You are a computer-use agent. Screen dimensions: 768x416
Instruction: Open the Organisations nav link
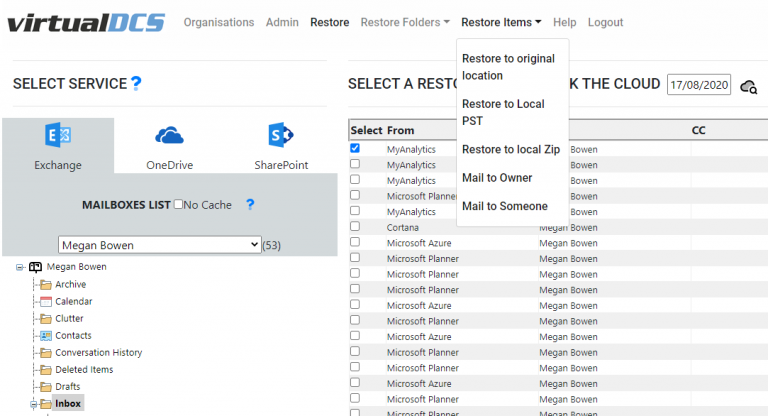[219, 23]
